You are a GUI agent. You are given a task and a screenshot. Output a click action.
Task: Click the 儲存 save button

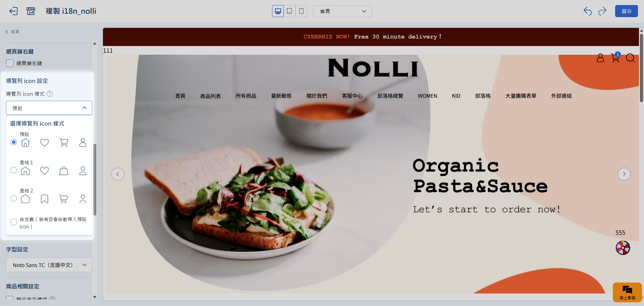click(x=627, y=11)
